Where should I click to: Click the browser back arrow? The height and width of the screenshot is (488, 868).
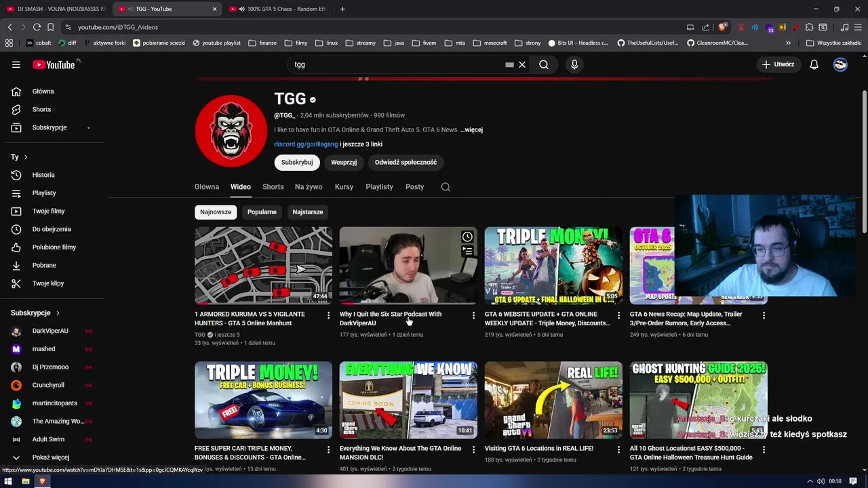point(9,27)
